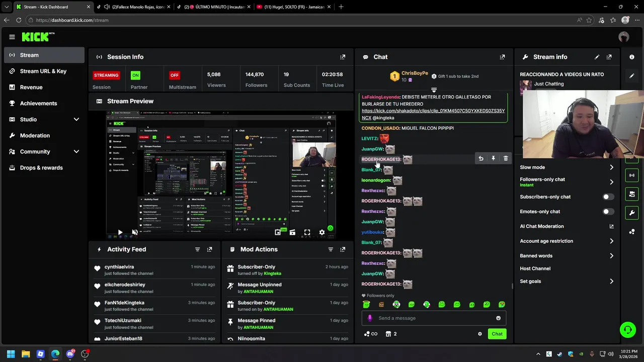Open the Kingteka link in Mod Actions

(272, 274)
